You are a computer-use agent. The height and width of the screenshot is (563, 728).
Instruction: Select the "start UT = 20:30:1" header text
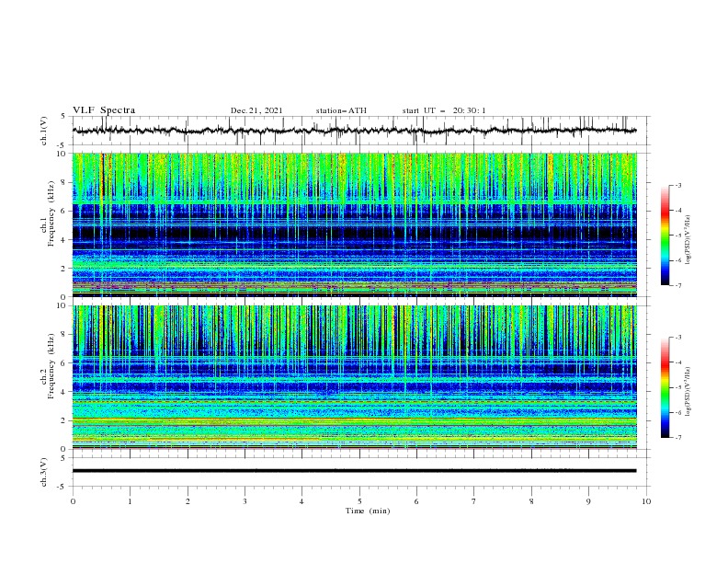pyautogui.click(x=444, y=110)
